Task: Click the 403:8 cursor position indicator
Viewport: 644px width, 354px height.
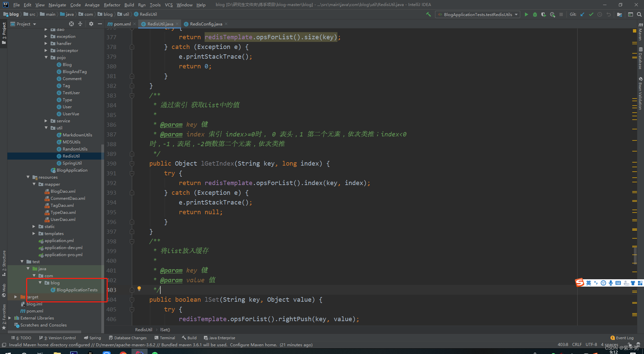Action: pos(563,345)
